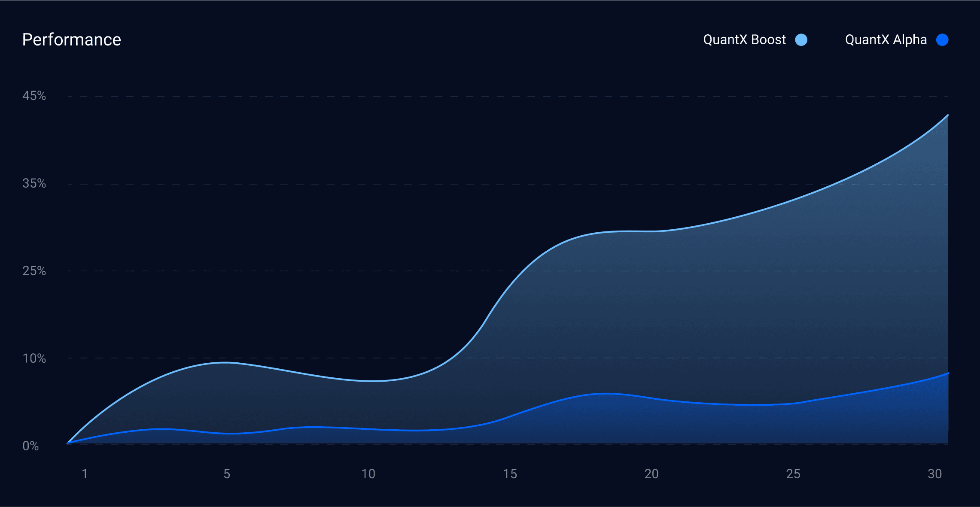Click the 25% y-axis label
The image size is (980, 507).
click(x=34, y=271)
